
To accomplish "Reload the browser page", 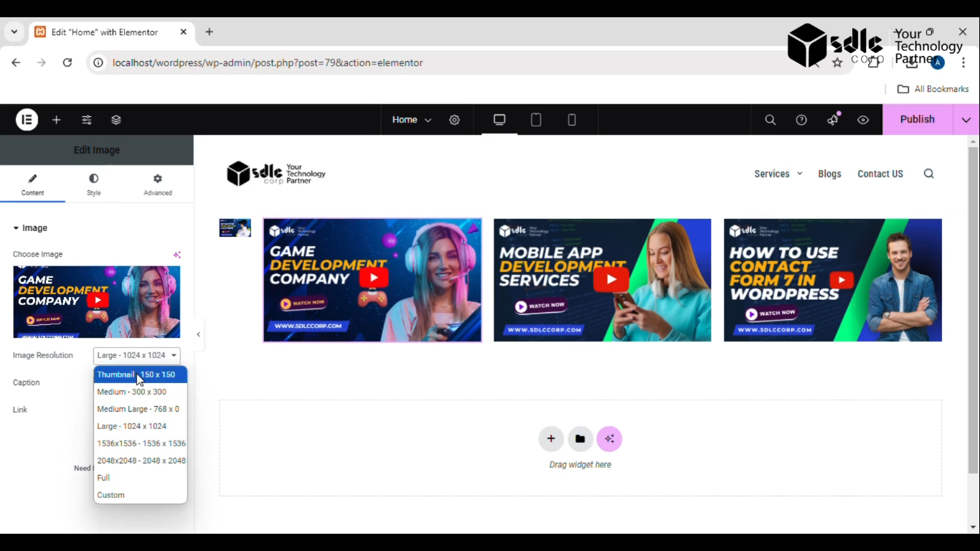I will [67, 62].
